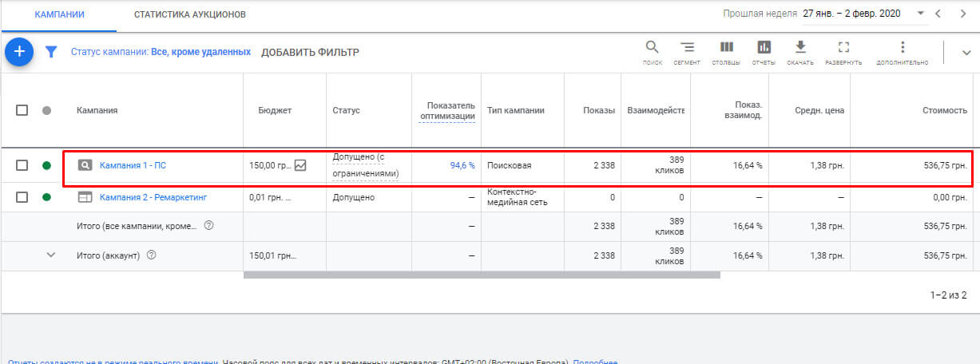Screen dimensions: 980x364
Task: Click the help icon next to Итого (аккаунт)
Action: pos(150,255)
